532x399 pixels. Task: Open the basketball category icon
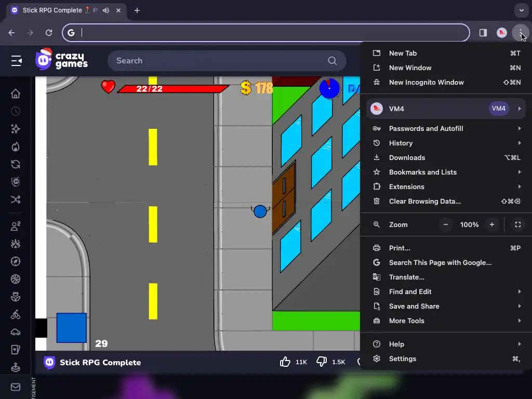(15, 279)
